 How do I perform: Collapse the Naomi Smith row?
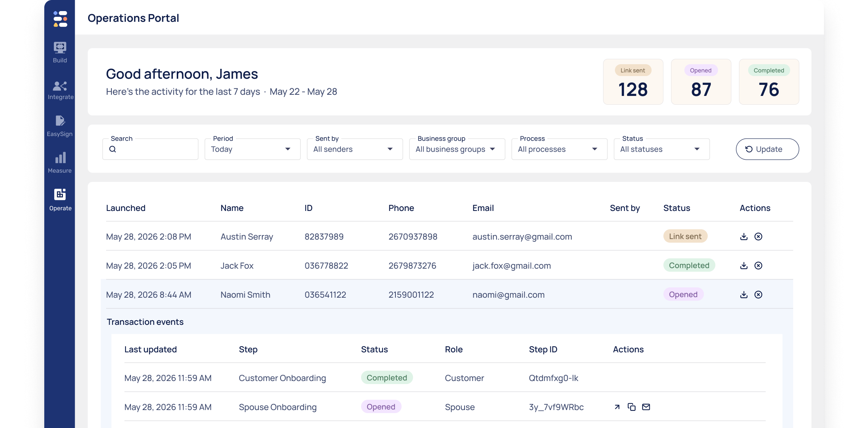[x=447, y=294]
